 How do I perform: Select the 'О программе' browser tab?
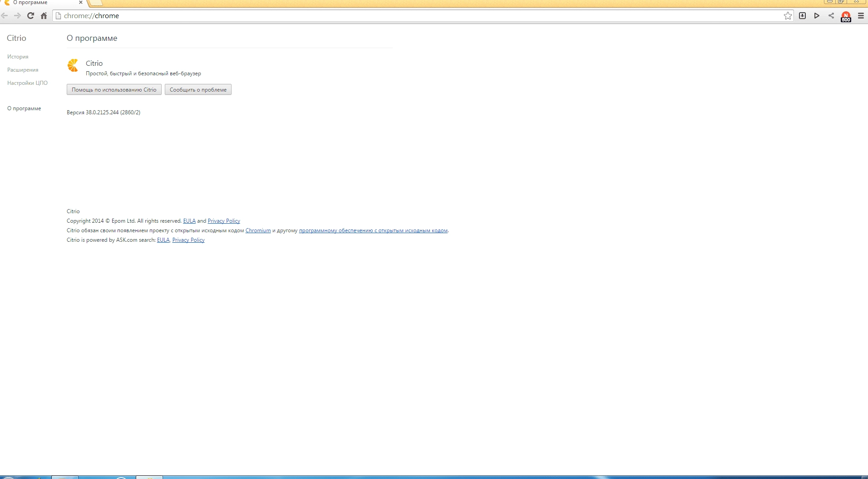[x=43, y=3]
